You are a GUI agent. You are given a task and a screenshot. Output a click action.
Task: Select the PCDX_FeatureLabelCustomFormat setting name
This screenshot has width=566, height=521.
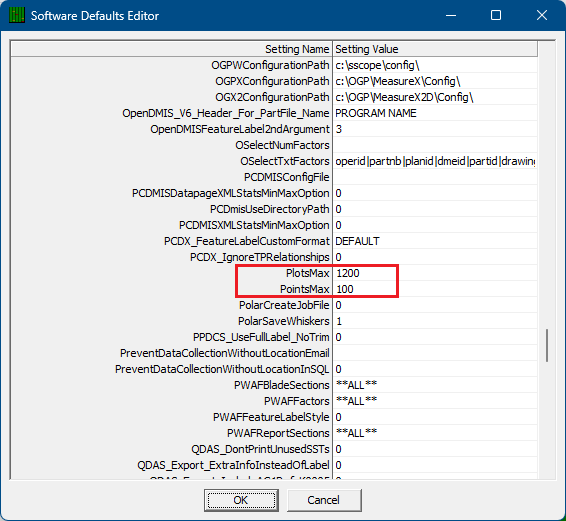(x=247, y=241)
